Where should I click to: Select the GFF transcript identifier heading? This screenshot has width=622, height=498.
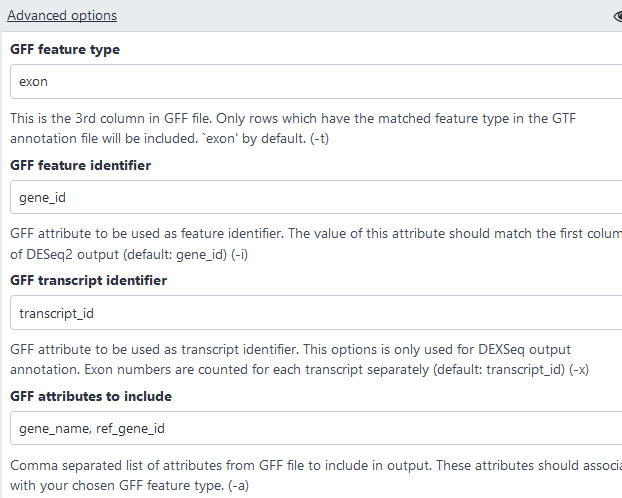point(88,281)
